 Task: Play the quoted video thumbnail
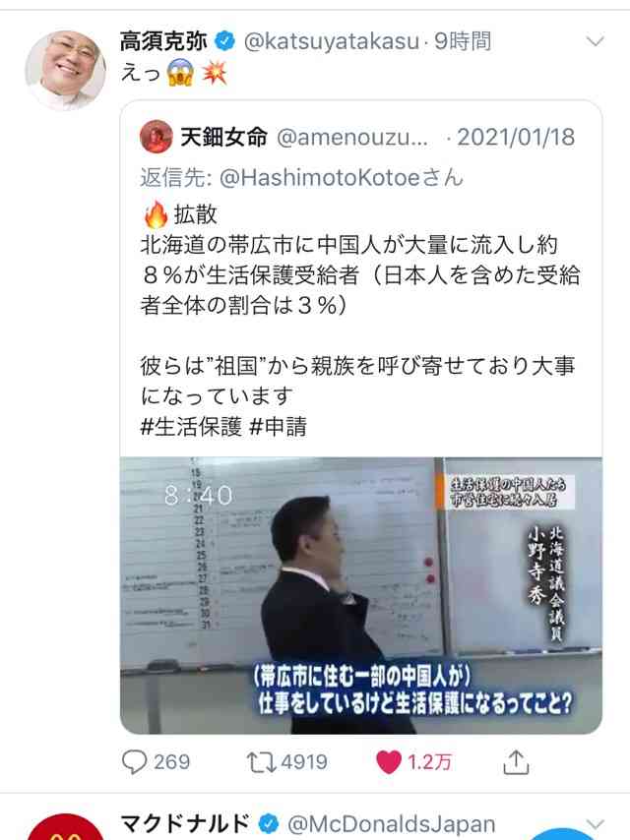point(361,595)
